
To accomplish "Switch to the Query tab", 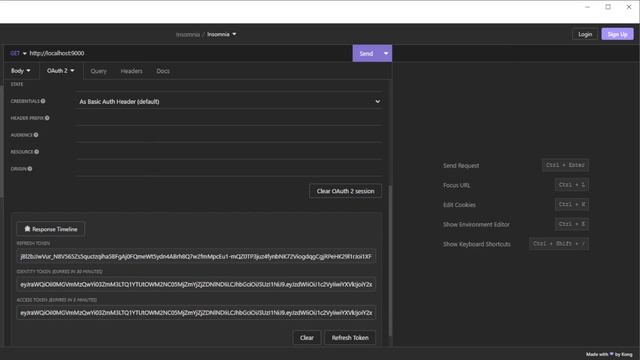I will pos(98,71).
